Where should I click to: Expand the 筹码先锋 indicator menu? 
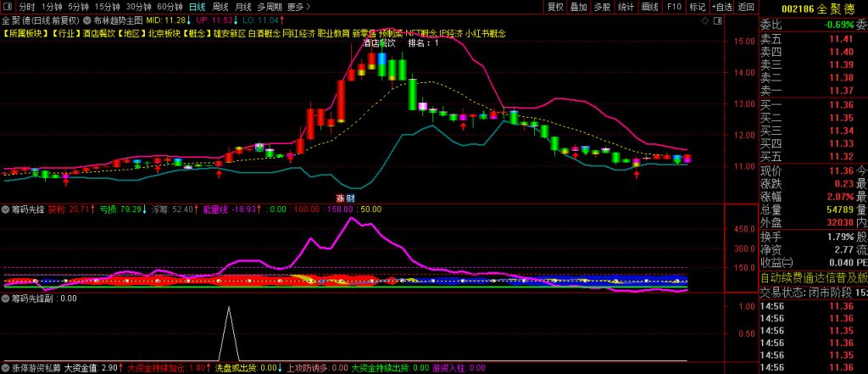(x=6, y=209)
